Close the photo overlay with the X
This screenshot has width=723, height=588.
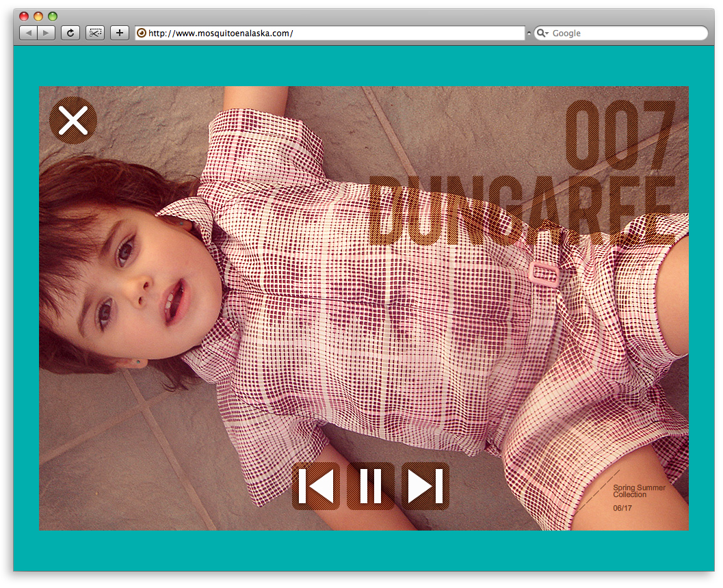(73, 120)
